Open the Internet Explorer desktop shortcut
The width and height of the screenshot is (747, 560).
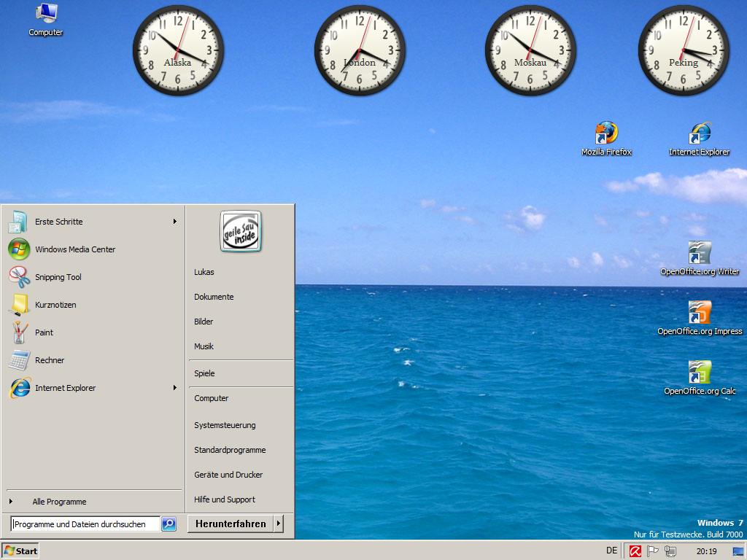pyautogui.click(x=700, y=134)
